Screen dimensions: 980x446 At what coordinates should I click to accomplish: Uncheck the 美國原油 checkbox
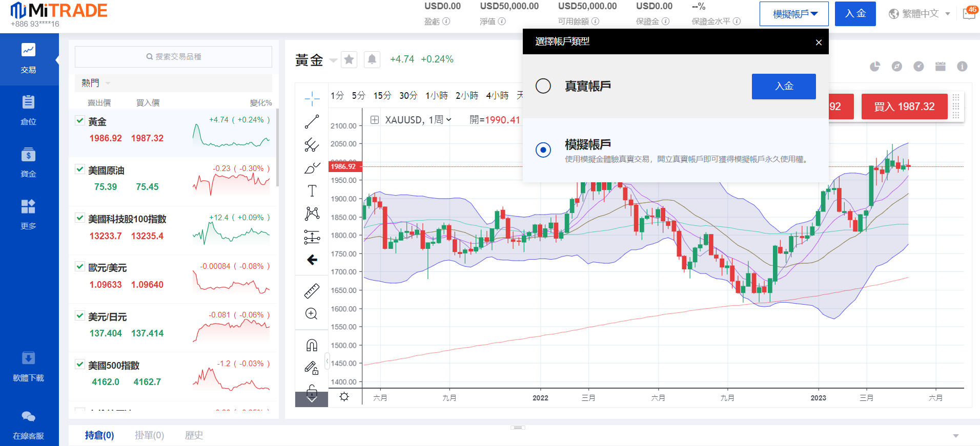[80, 169]
